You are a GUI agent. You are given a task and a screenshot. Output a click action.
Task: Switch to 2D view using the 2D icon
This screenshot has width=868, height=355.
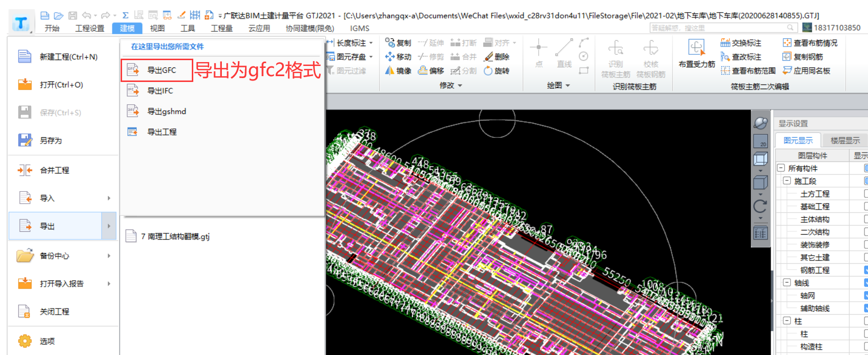coord(760,141)
